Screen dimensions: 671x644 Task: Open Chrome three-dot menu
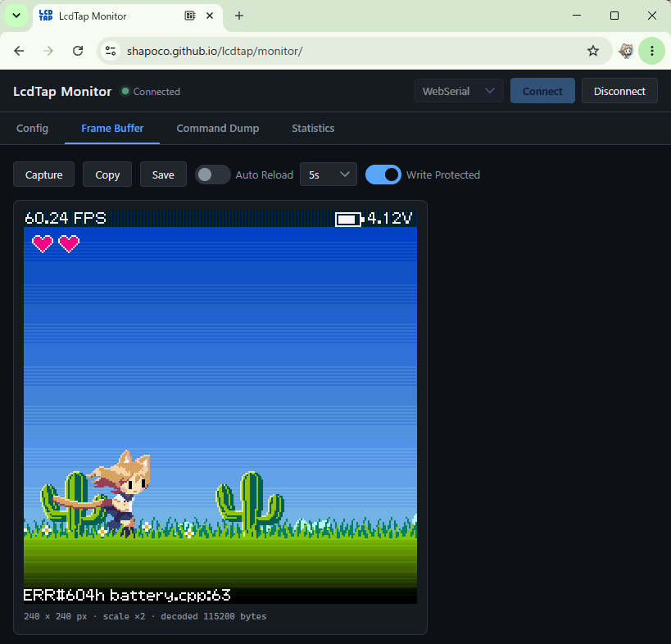(x=651, y=51)
